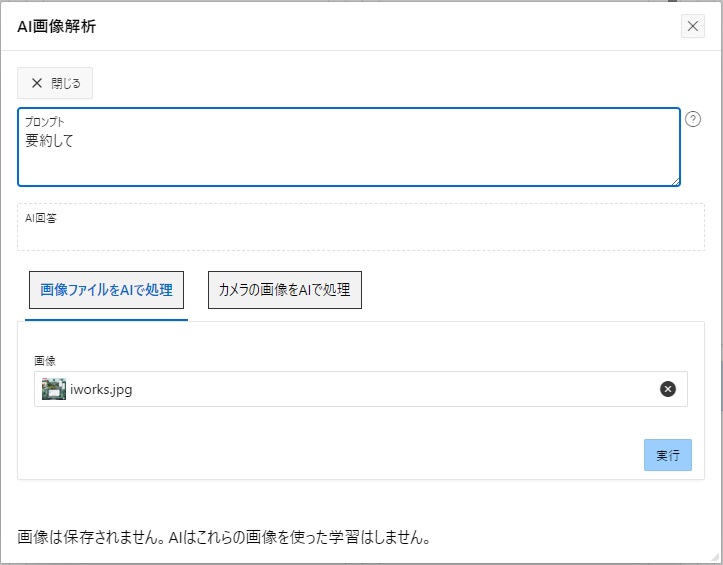Run the analysis with the 実行 button

668,455
